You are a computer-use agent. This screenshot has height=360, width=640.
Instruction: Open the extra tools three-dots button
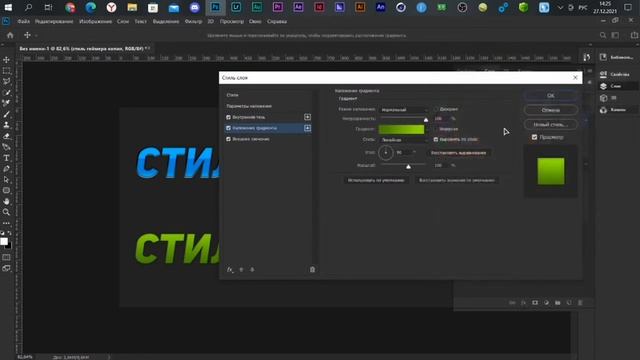[x=6, y=223]
